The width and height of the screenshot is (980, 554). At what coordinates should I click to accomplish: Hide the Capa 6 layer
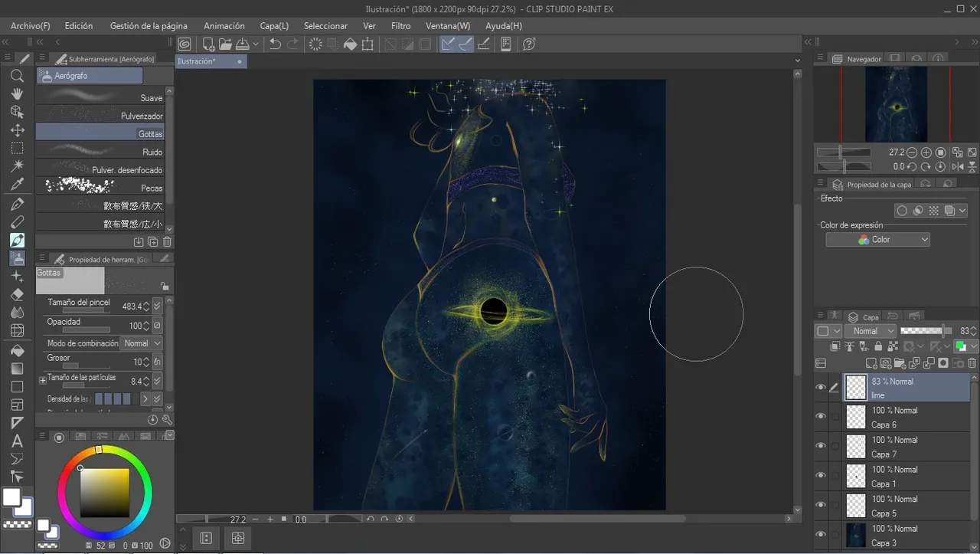click(x=821, y=417)
